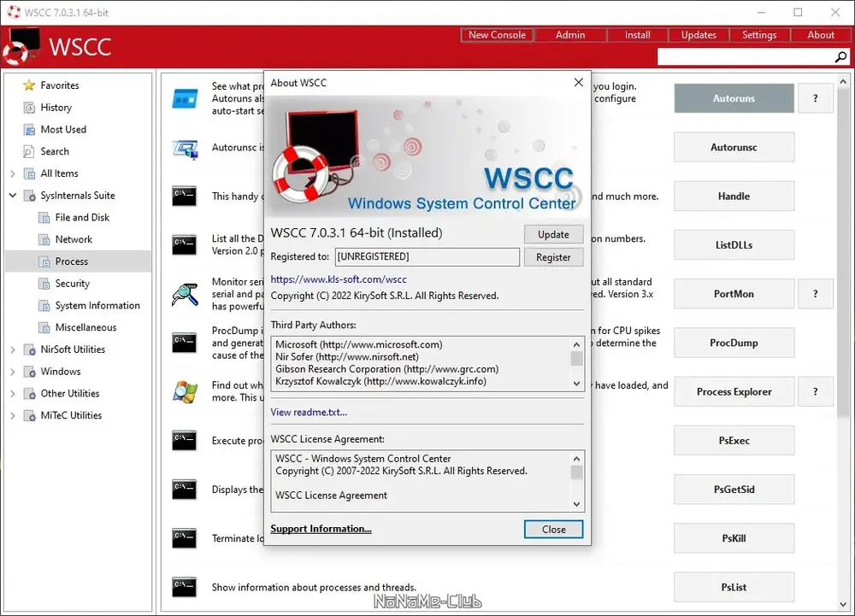
Task: Click down arrow of Third Party Authors list
Action: coord(576,384)
